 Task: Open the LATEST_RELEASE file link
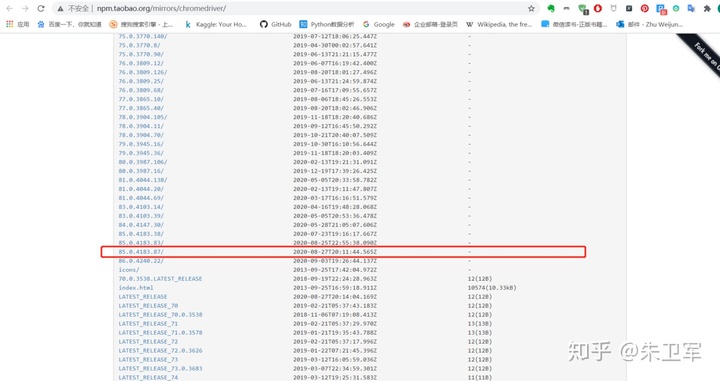point(143,297)
